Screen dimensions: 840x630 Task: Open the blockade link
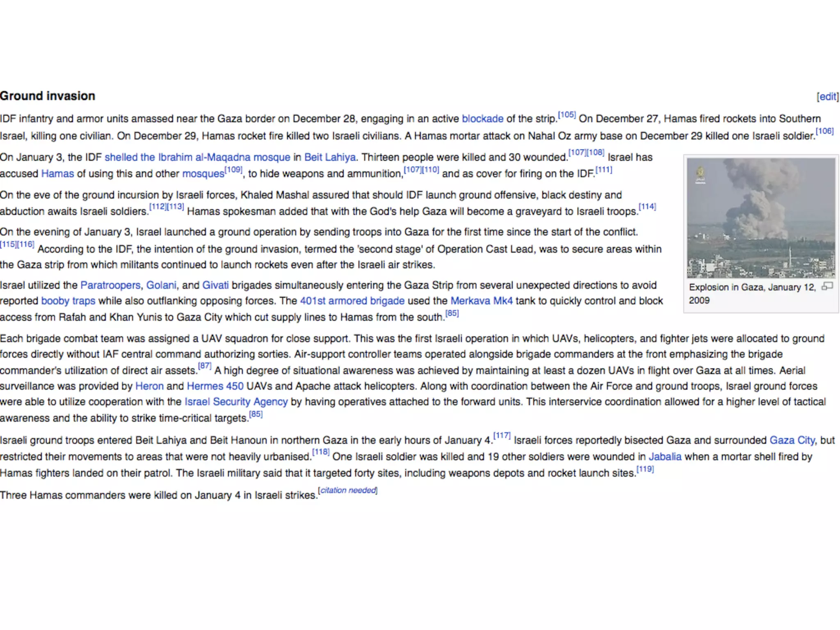(482, 119)
